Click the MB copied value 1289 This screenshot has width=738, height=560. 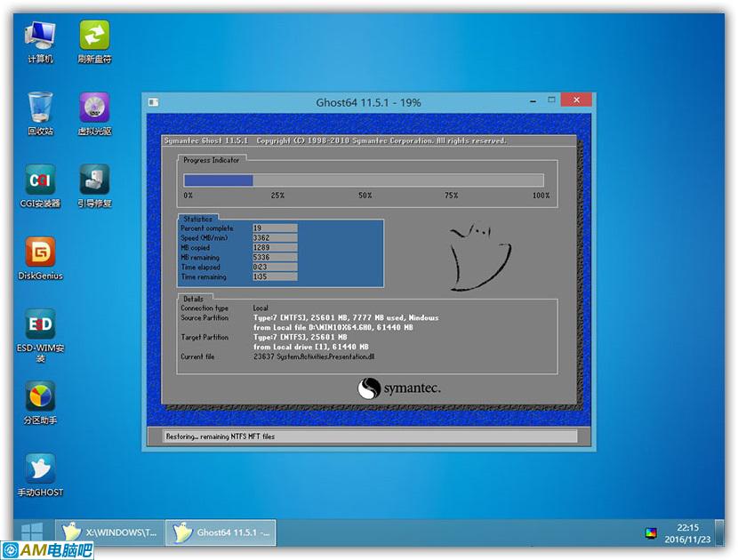pos(275,247)
